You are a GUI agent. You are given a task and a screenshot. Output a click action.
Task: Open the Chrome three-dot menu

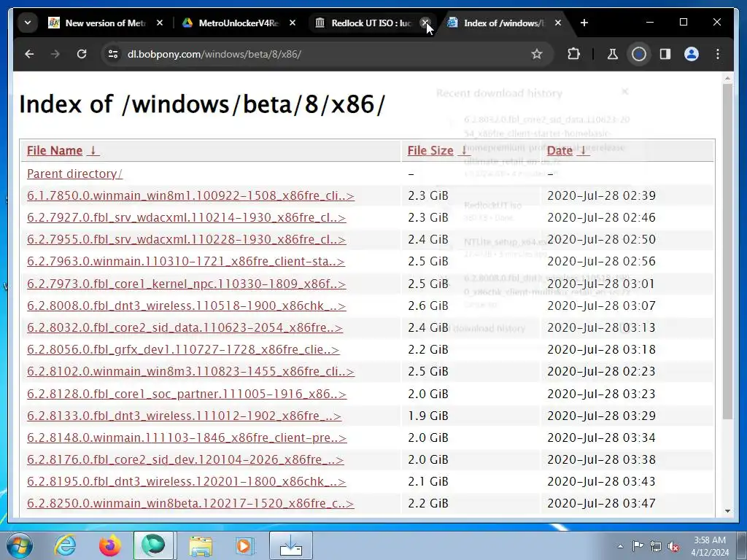(x=718, y=54)
